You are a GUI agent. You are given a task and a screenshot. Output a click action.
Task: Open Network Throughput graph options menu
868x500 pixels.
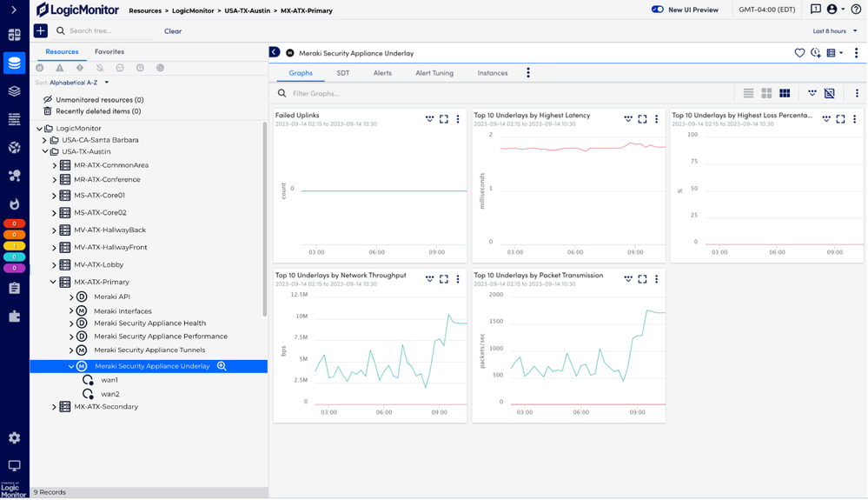[x=458, y=279]
